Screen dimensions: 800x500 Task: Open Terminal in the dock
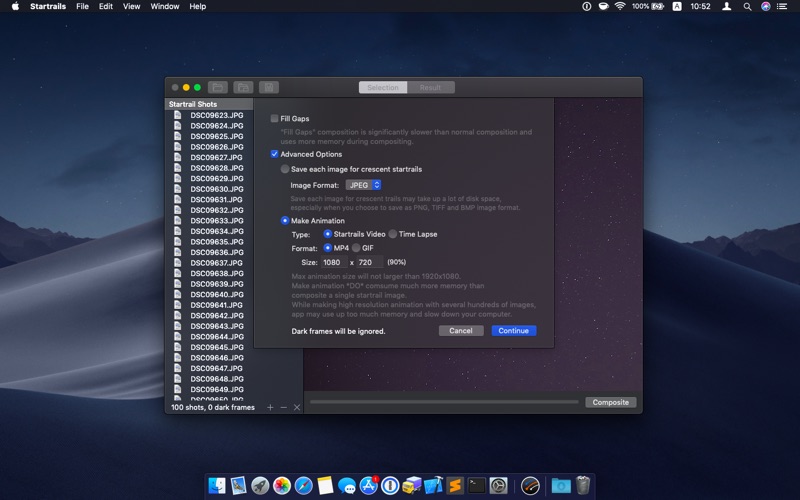(x=477, y=485)
